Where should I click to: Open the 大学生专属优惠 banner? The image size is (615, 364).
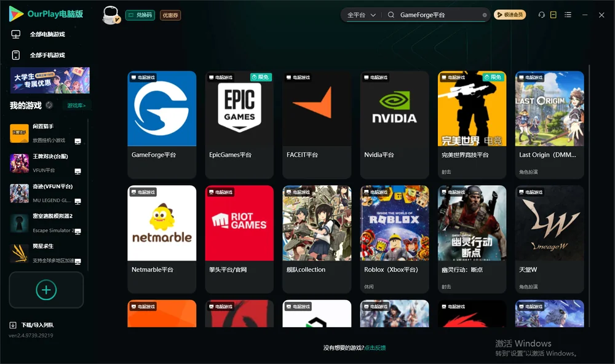pos(50,81)
